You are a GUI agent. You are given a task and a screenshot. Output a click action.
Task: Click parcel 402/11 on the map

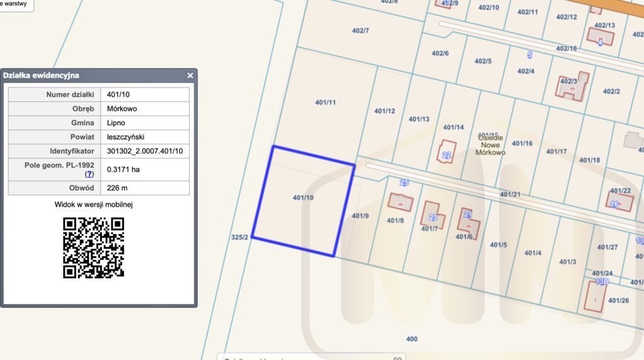pyautogui.click(x=528, y=12)
